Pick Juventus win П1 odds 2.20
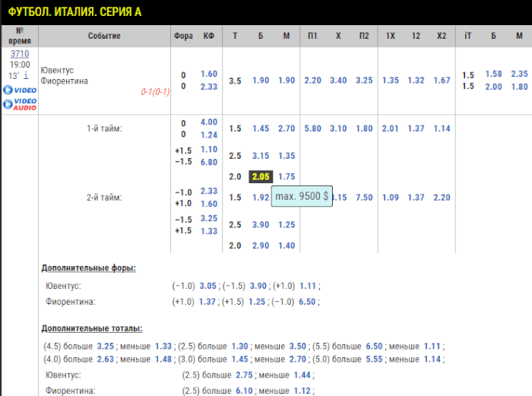This screenshot has width=532, height=396. click(x=312, y=81)
